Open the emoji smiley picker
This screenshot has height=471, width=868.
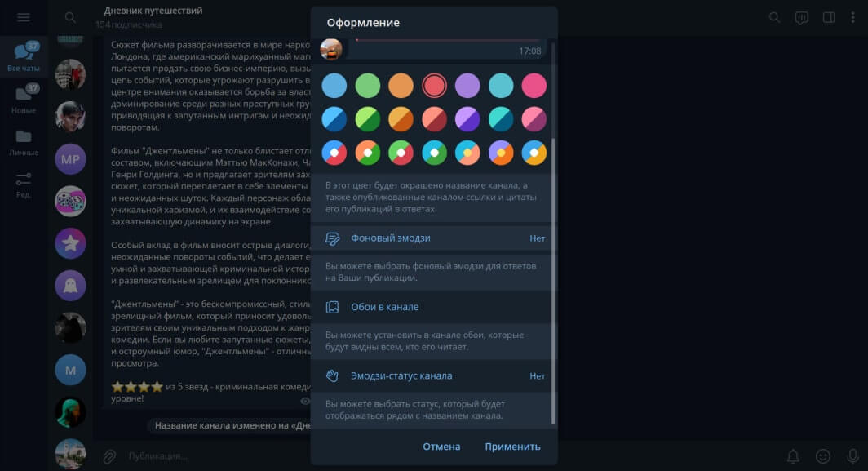click(x=823, y=456)
